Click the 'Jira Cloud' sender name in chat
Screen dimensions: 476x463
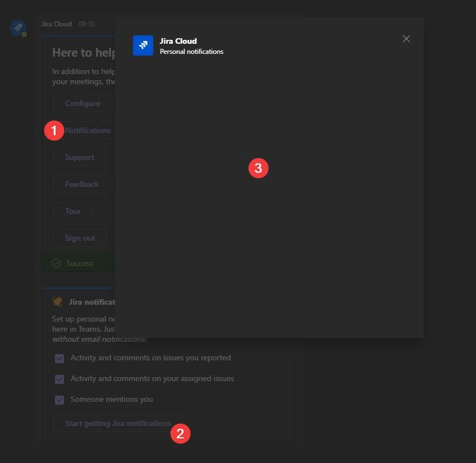click(x=57, y=24)
